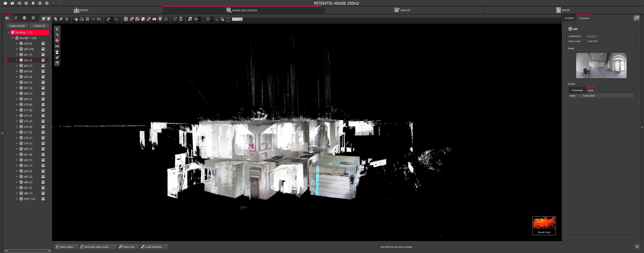This screenshot has width=644, height=253.
Task: Click Bundle Cloud thumbnail
Action: tap(544, 226)
